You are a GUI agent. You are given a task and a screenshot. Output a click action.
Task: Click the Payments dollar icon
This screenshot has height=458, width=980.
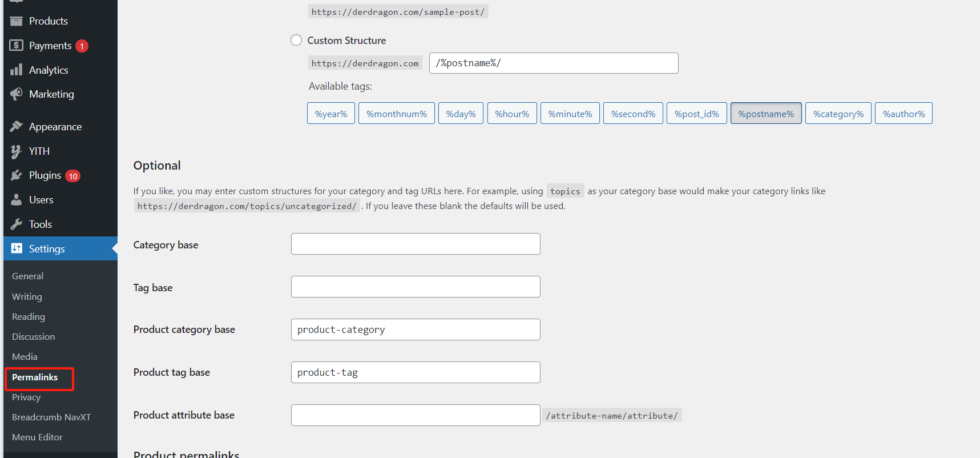(x=17, y=46)
